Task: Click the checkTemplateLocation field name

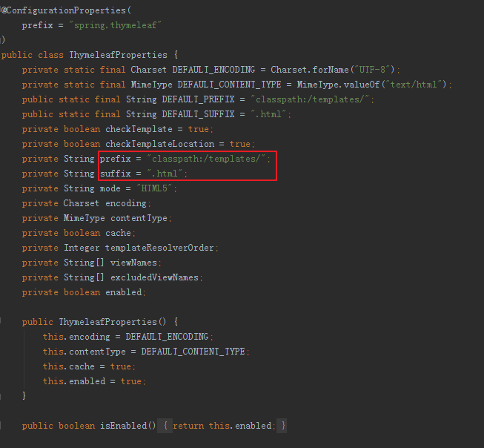Action: [159, 144]
